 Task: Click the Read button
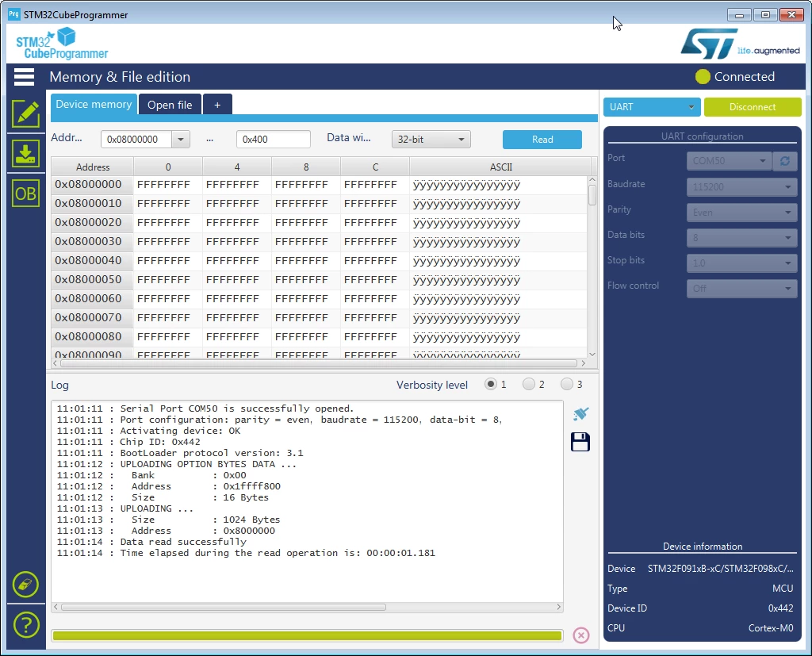point(542,140)
